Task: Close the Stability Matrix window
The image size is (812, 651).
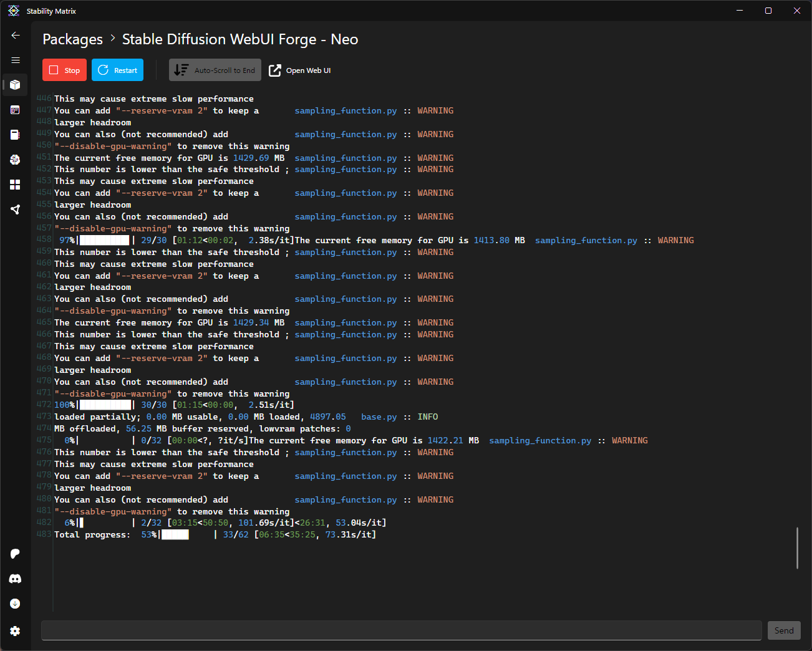Action: (x=797, y=11)
